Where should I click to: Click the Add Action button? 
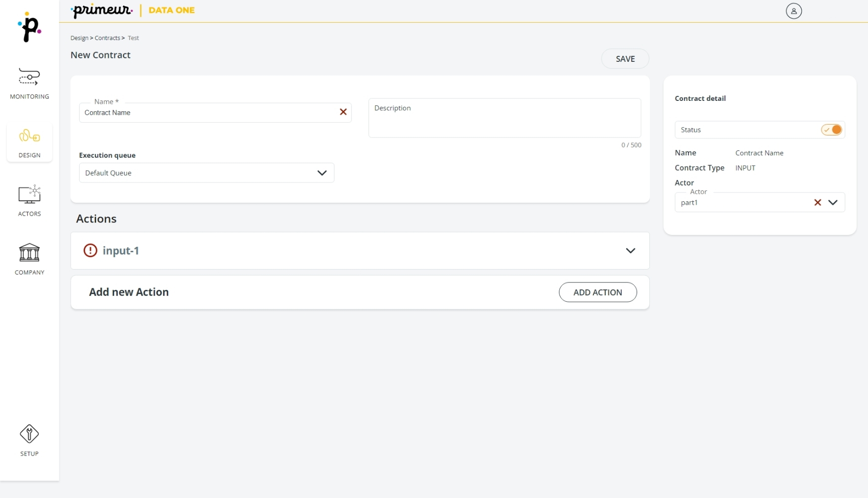(x=597, y=292)
